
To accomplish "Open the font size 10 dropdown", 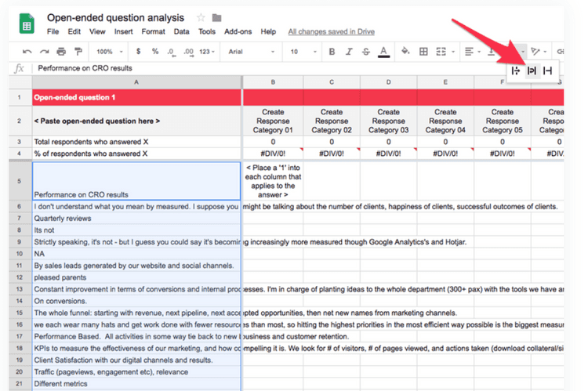I will [x=300, y=52].
